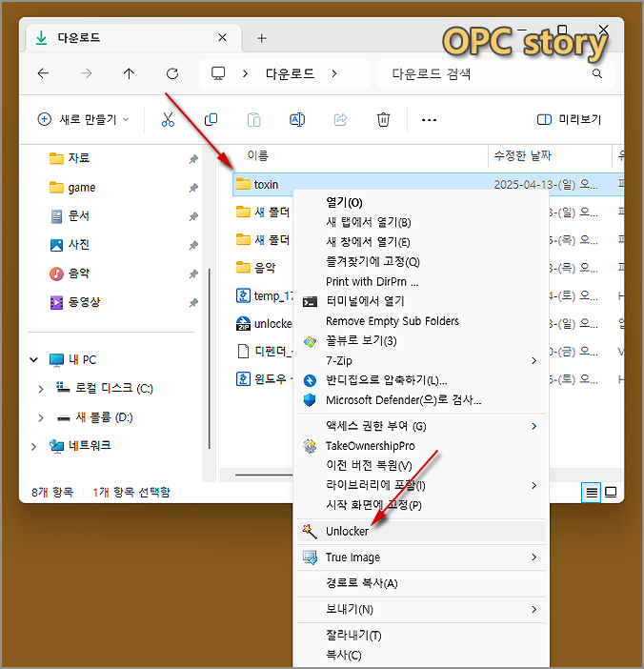The height and width of the screenshot is (669, 644).
Task: Collapse the 내 PC tree node
Action: click(x=33, y=359)
